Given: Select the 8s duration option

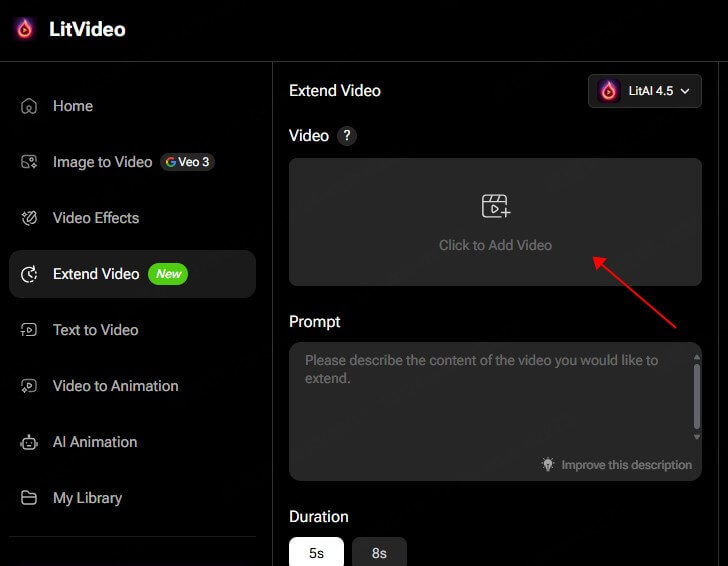Looking at the screenshot, I should pos(379,552).
